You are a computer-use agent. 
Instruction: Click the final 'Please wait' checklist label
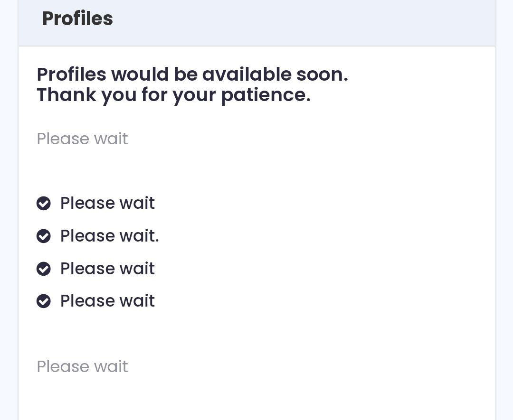pyautogui.click(x=107, y=301)
